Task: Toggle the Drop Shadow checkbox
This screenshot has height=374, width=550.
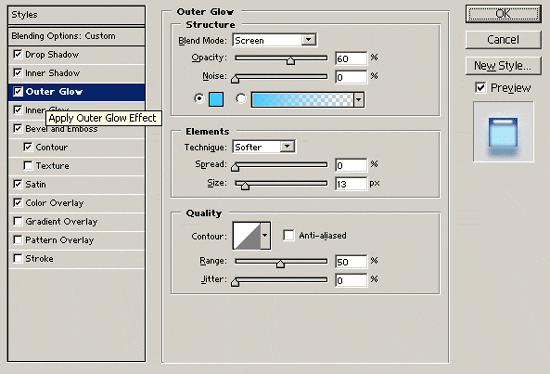Action: pos(18,54)
